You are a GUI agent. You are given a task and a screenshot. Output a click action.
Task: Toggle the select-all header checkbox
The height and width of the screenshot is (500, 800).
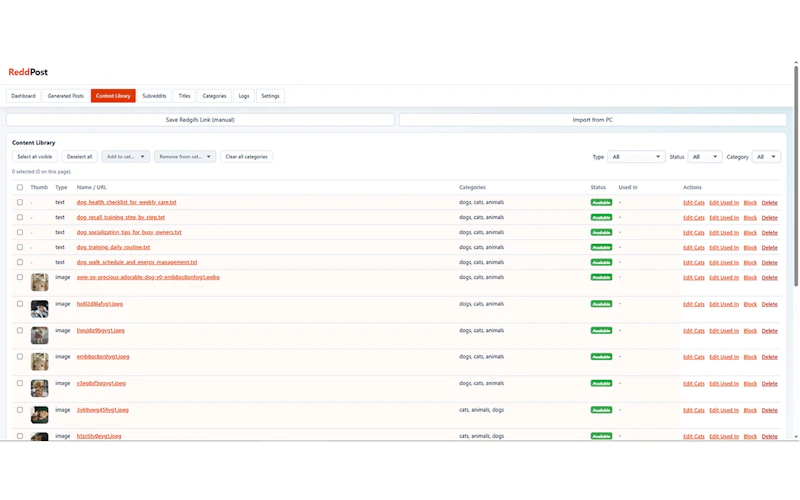point(20,187)
